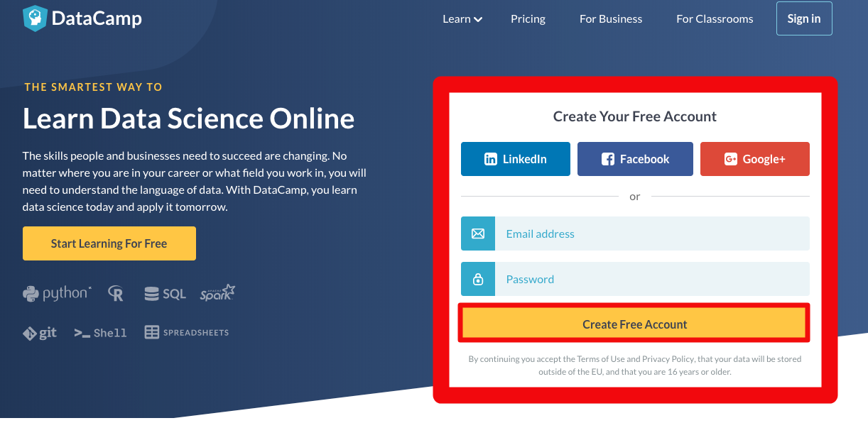This screenshot has height=423, width=868.
Task: Click Start Learning For Free button
Action: pos(109,243)
